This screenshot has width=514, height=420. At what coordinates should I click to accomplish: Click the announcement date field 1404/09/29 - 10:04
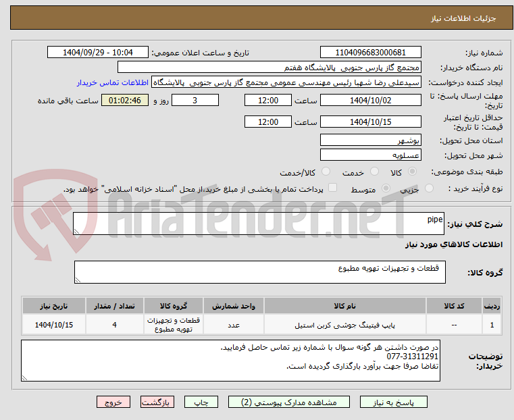point(98,53)
